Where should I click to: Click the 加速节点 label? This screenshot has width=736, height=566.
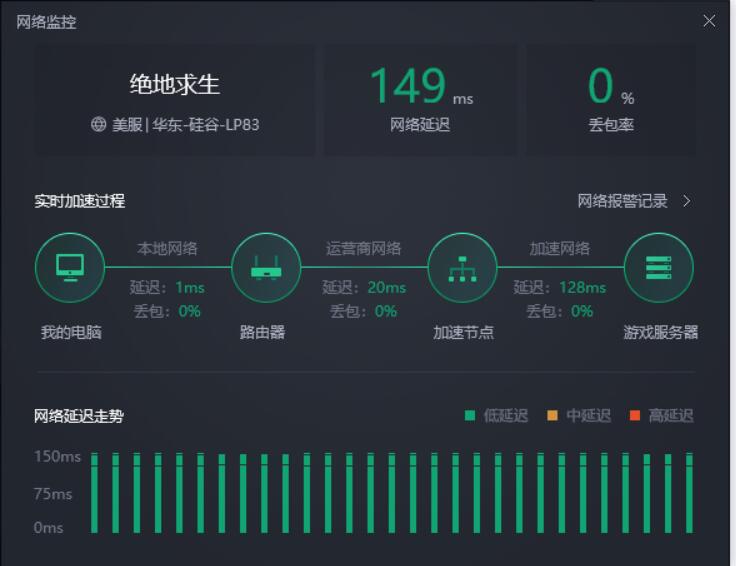tap(463, 332)
